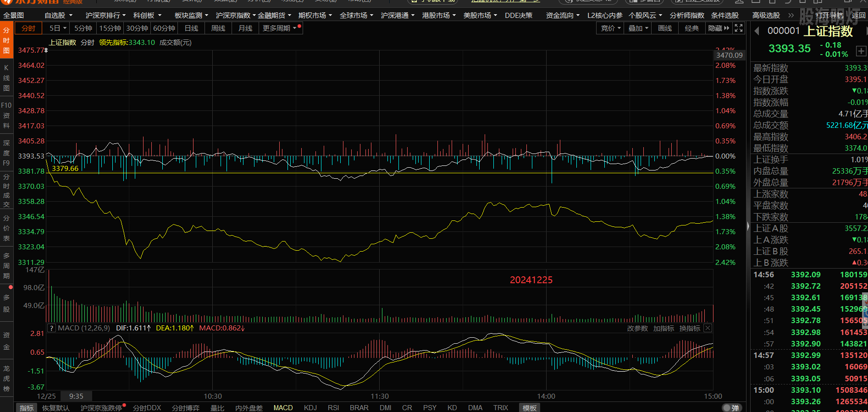The image size is (868, 412).
Task: Switch to the 30分钟 period
Action: pyautogui.click(x=137, y=28)
